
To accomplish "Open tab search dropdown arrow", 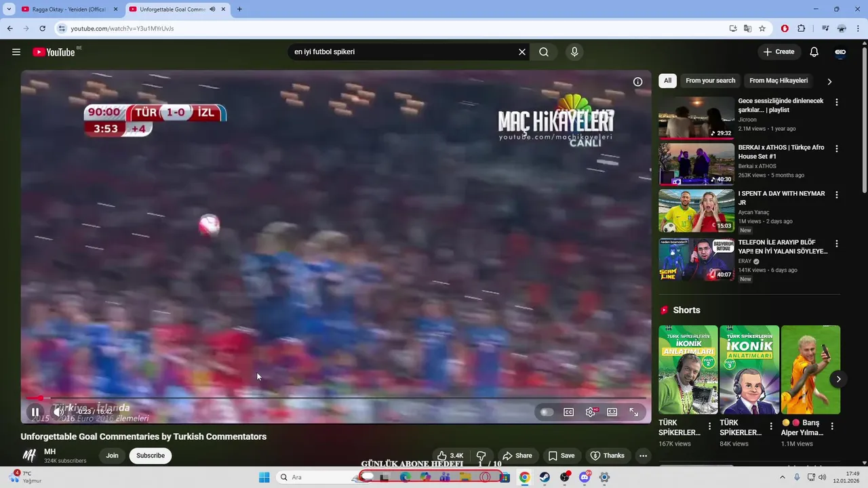I will pos(9,9).
